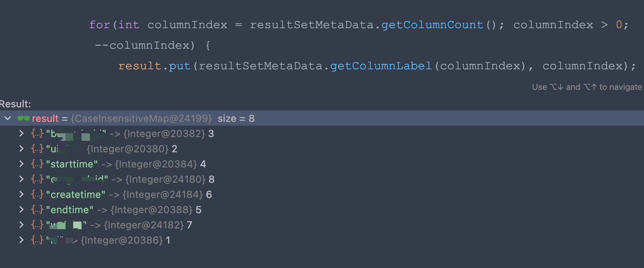Screen dimensions: 644x268
Task: Expand the "endtime" map entry
Action: click(22, 209)
